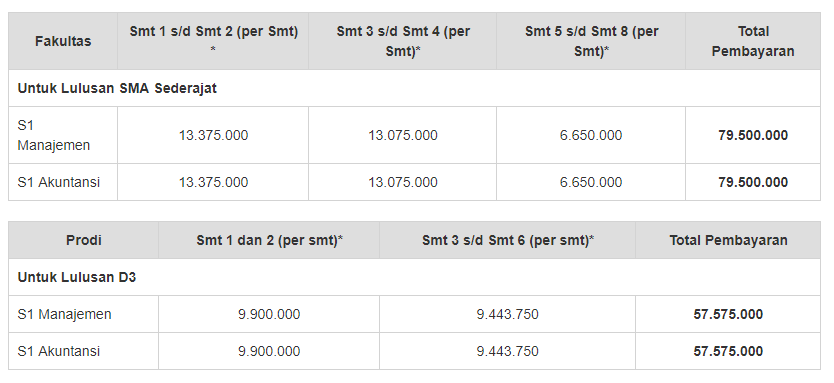Select the 9.900.000 value for D3 S1 Akuntansi

[x=269, y=351]
